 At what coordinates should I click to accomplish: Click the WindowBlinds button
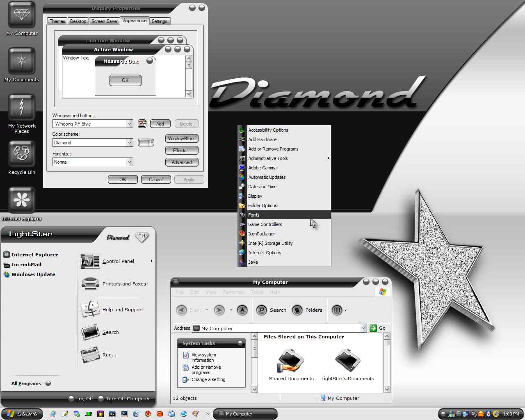[x=182, y=139]
